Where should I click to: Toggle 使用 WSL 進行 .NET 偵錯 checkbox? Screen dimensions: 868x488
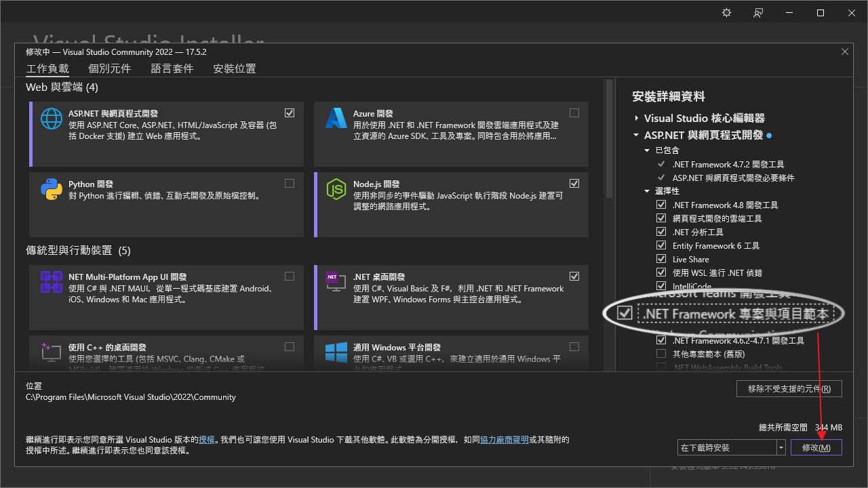pyautogui.click(x=661, y=272)
